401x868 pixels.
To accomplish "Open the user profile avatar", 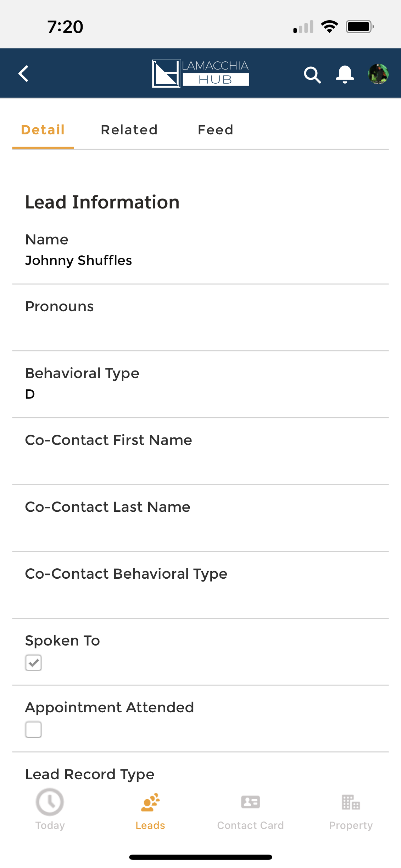I will (378, 74).
